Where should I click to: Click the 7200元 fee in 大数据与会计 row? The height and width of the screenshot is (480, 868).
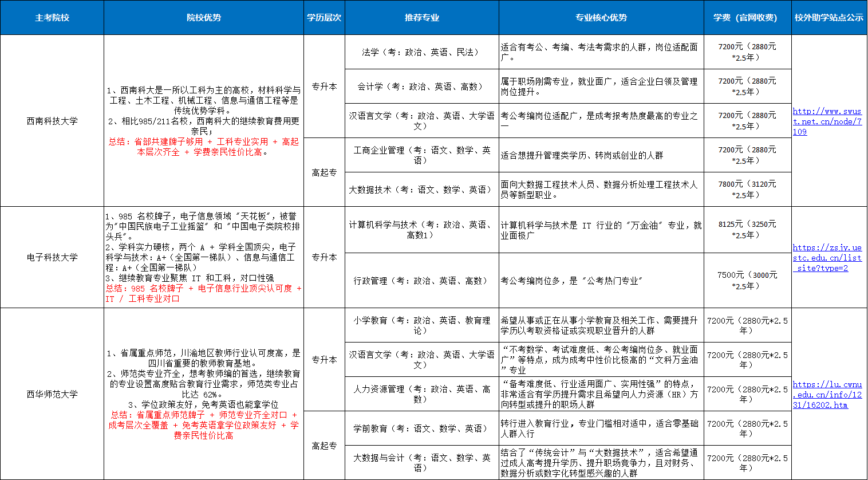click(x=747, y=463)
